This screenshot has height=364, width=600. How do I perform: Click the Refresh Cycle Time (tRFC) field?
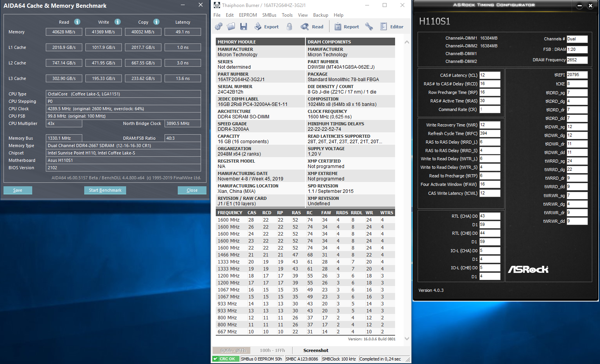click(489, 133)
